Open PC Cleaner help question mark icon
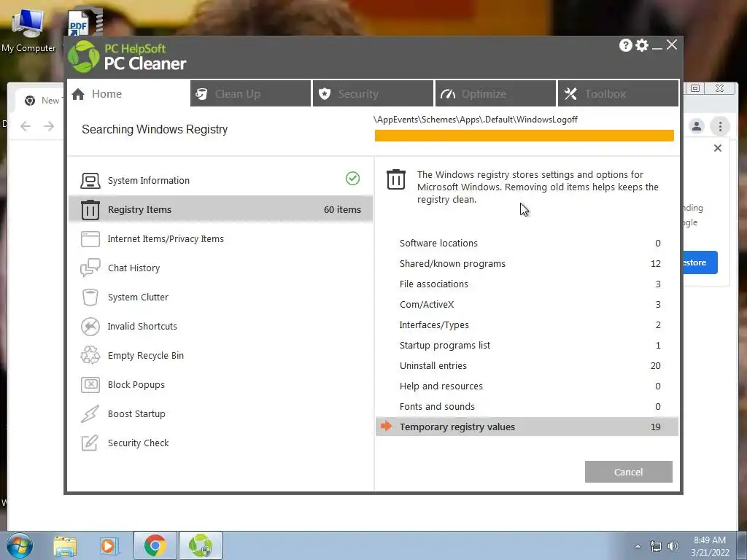The height and width of the screenshot is (560, 747). coord(625,45)
